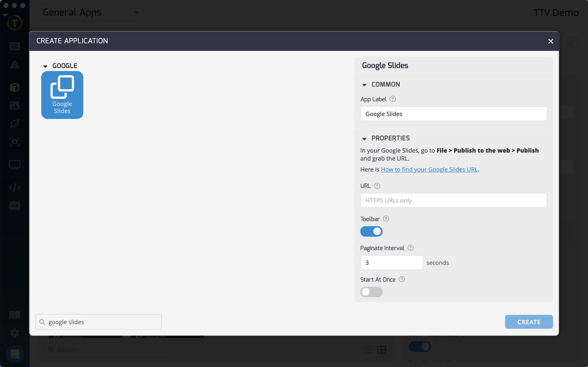This screenshot has height=367, width=588.
Task: Click the search magnifier icon in dialog
Action: pos(42,322)
